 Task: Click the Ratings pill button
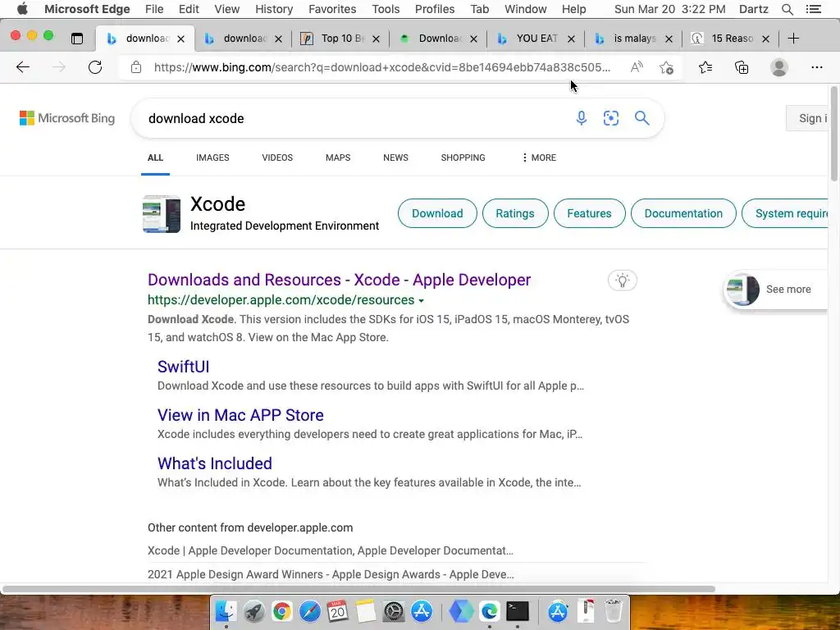(515, 213)
